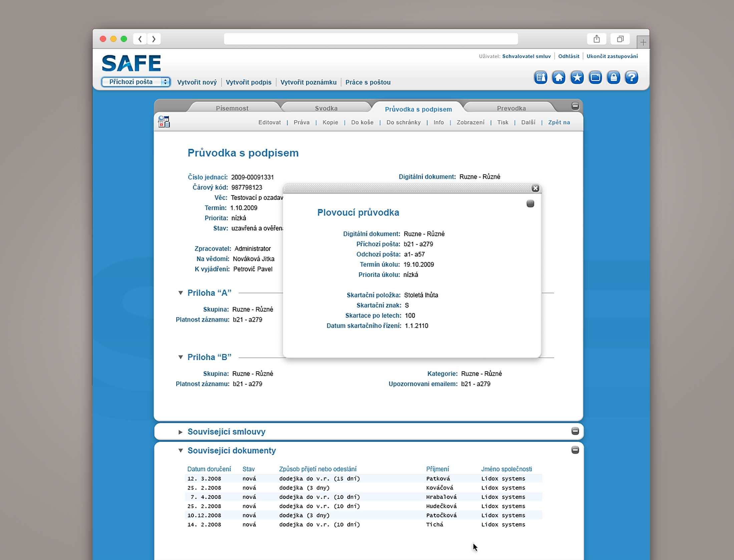Switch to the Písemnost tab

point(232,108)
